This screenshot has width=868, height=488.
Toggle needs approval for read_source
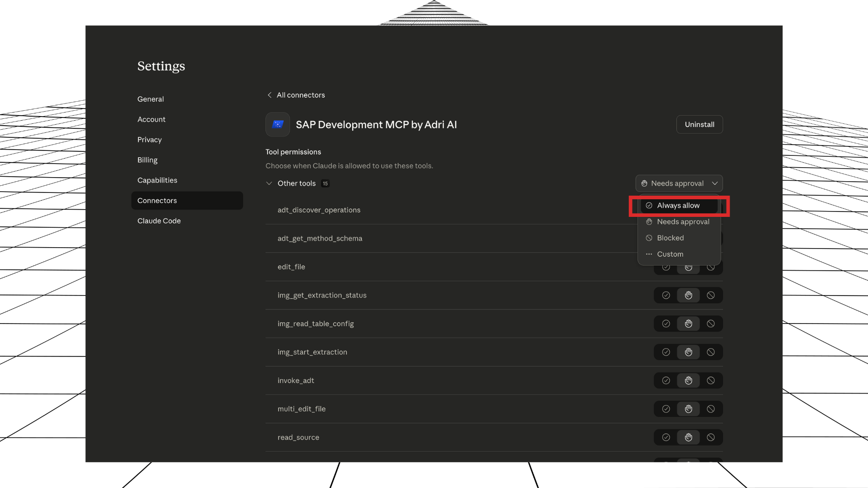pyautogui.click(x=688, y=437)
